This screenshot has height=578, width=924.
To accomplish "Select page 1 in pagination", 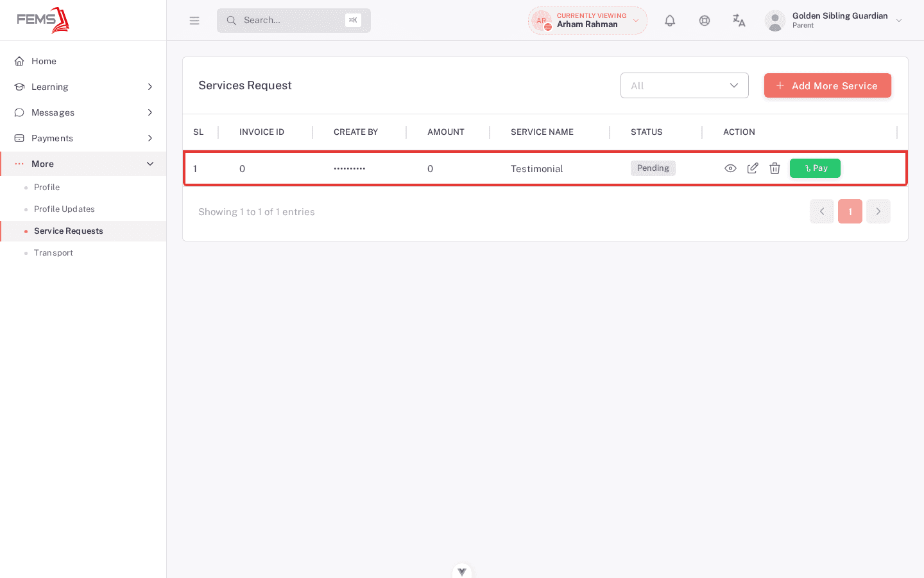I will tap(850, 211).
